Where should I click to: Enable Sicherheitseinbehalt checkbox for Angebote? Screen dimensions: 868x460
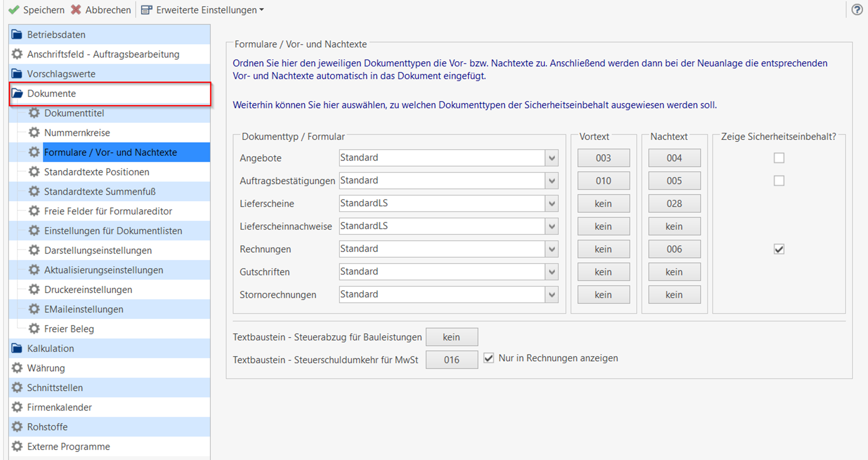pos(779,158)
